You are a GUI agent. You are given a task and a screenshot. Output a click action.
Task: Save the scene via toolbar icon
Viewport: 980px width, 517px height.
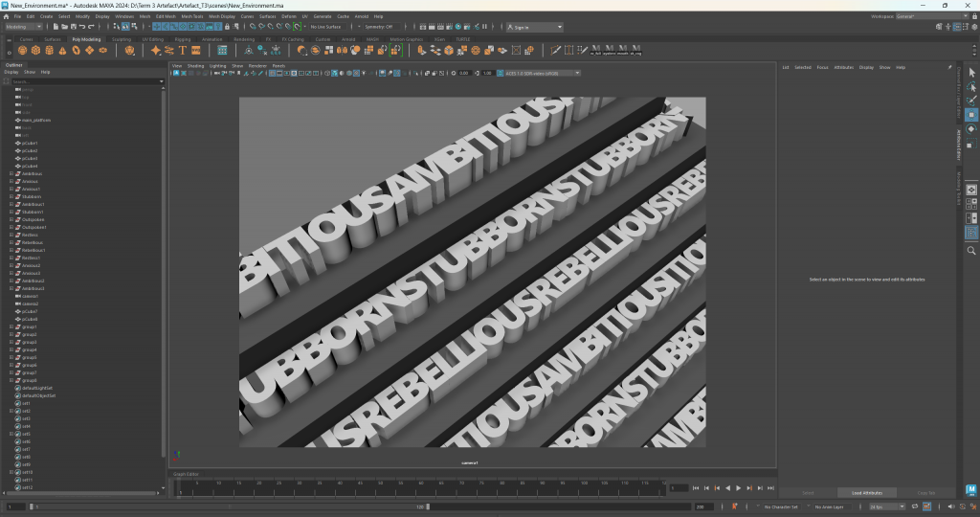(x=73, y=27)
